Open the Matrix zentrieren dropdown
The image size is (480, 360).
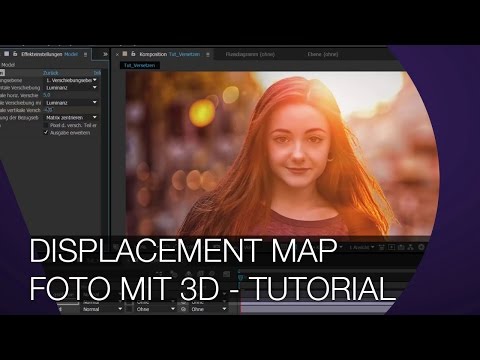pyautogui.click(x=71, y=118)
